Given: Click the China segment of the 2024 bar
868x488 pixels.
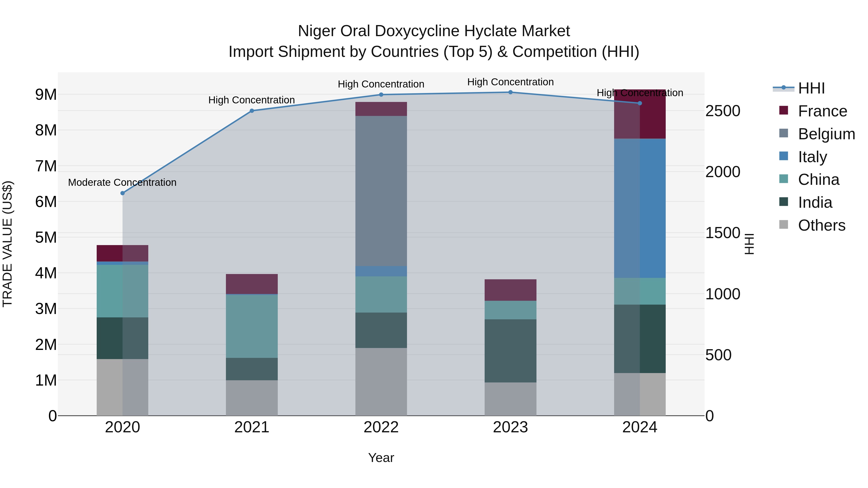Looking at the screenshot, I should pyautogui.click(x=640, y=291).
